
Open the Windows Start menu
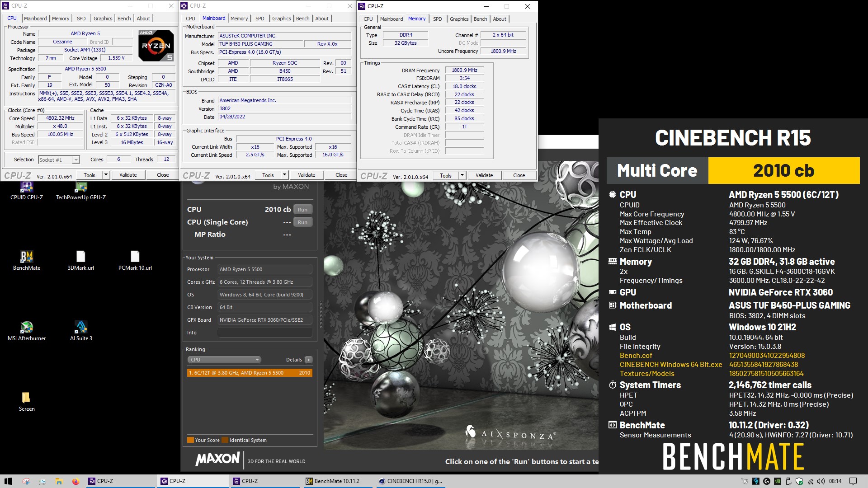8,481
